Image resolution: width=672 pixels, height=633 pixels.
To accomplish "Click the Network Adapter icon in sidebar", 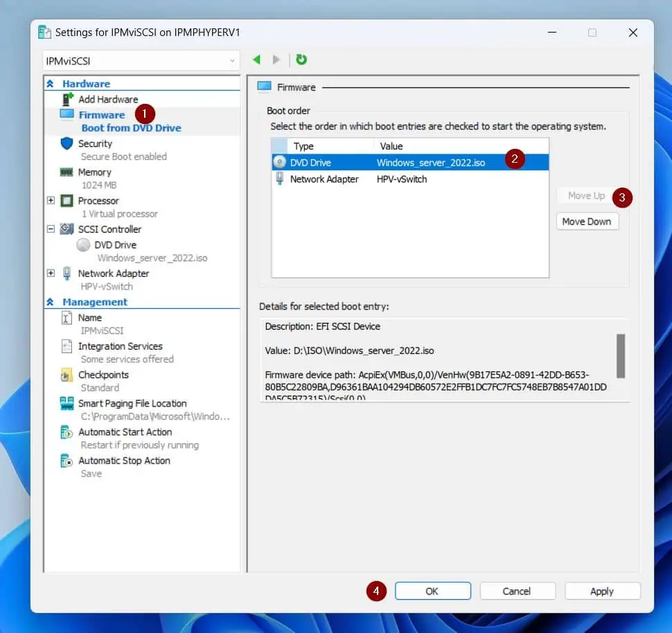I will 67,273.
